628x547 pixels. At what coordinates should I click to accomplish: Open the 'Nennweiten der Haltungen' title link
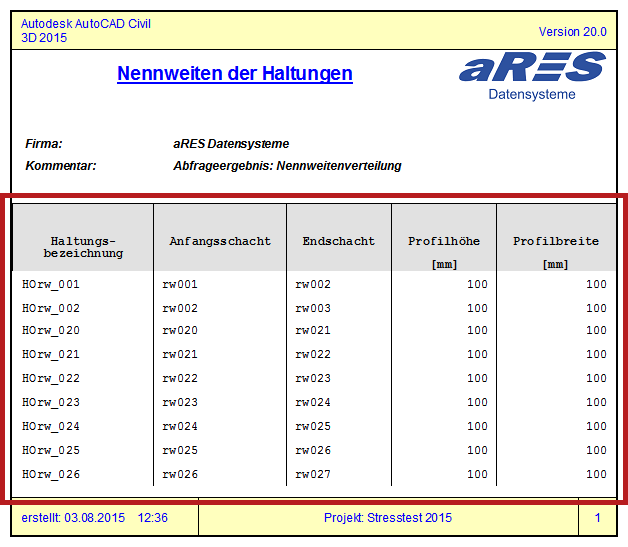click(234, 74)
